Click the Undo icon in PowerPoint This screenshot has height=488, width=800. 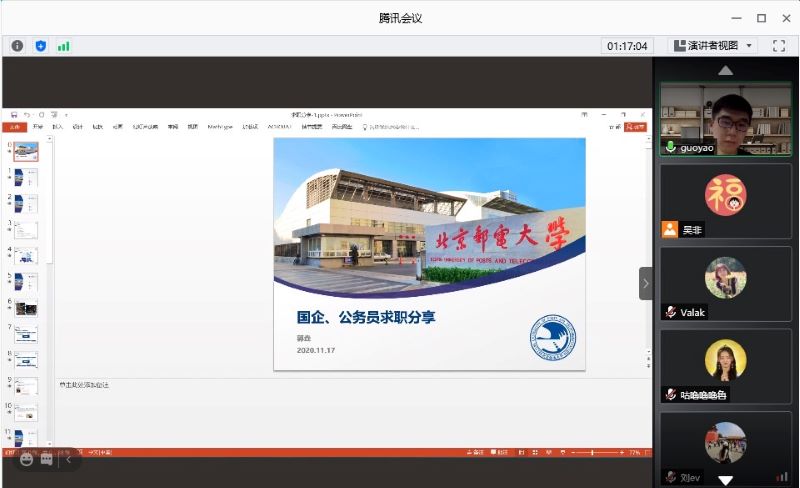click(x=27, y=115)
